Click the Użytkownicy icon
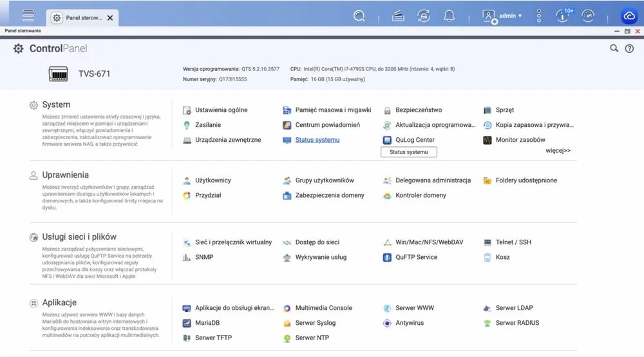The height and width of the screenshot is (357, 644). pos(187,180)
